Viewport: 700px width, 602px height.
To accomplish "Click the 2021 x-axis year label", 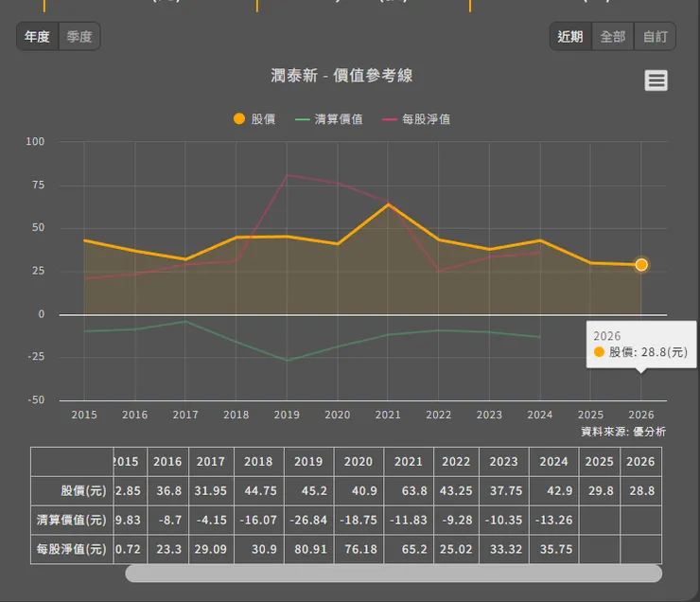I will (388, 415).
